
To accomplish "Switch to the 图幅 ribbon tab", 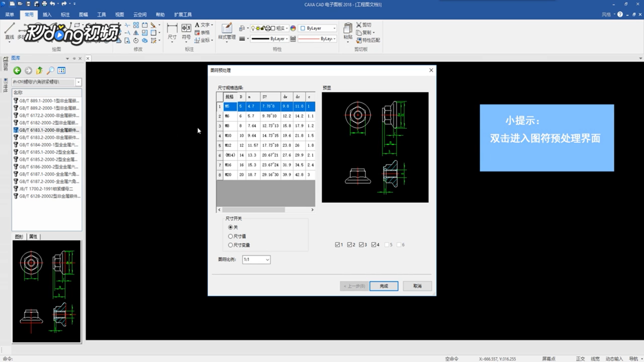I will click(x=84, y=15).
